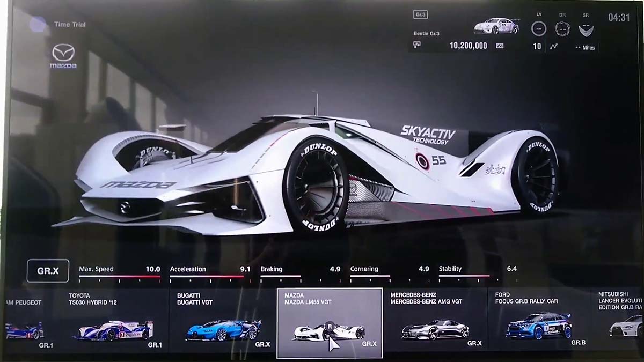
Task: Click the large Mazda LM55 car preview
Action: point(306,174)
